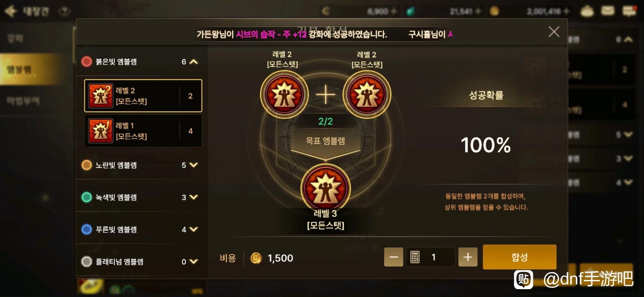Click the gold coin cost icon

point(256,258)
